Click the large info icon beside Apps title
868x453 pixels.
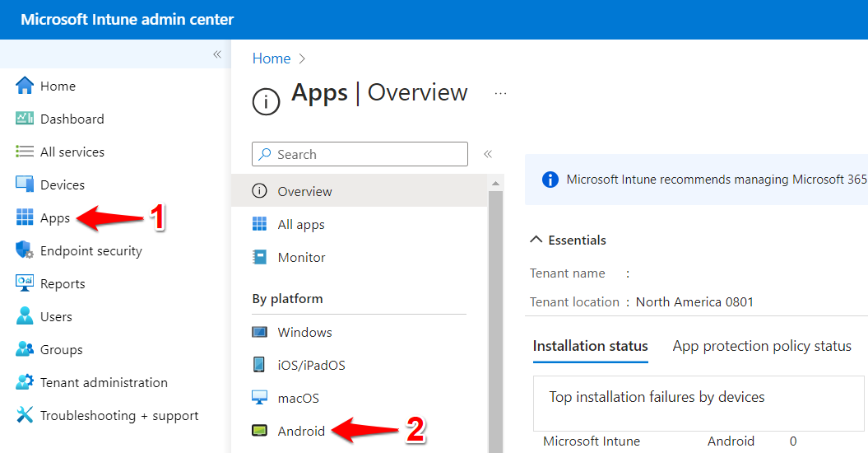click(266, 102)
